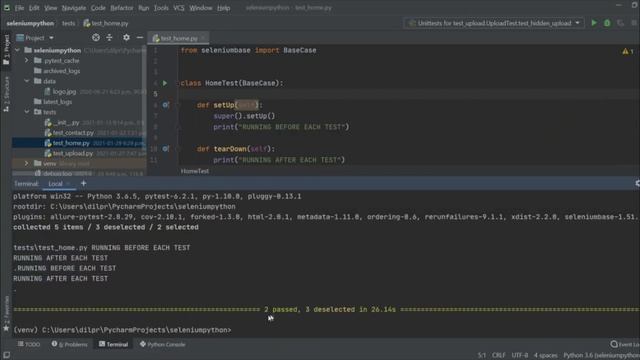Collapse all in Project panel
This screenshot has height=360, width=640.
tap(109, 38)
